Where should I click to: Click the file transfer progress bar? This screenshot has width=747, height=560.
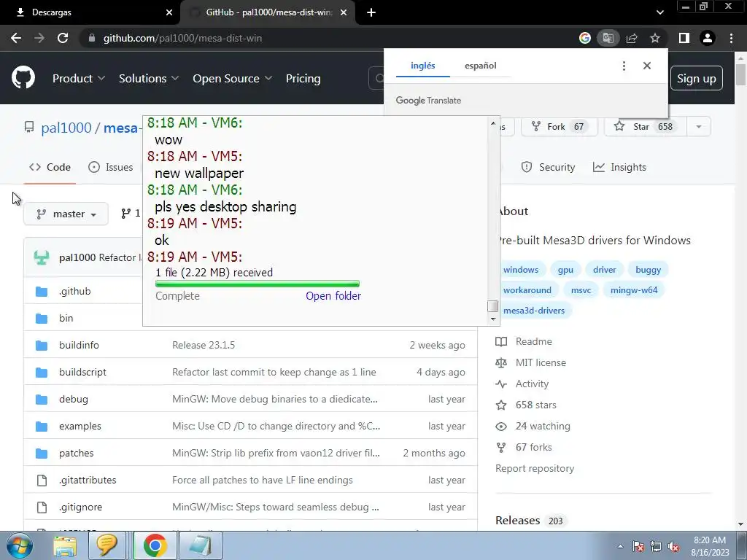click(x=258, y=284)
